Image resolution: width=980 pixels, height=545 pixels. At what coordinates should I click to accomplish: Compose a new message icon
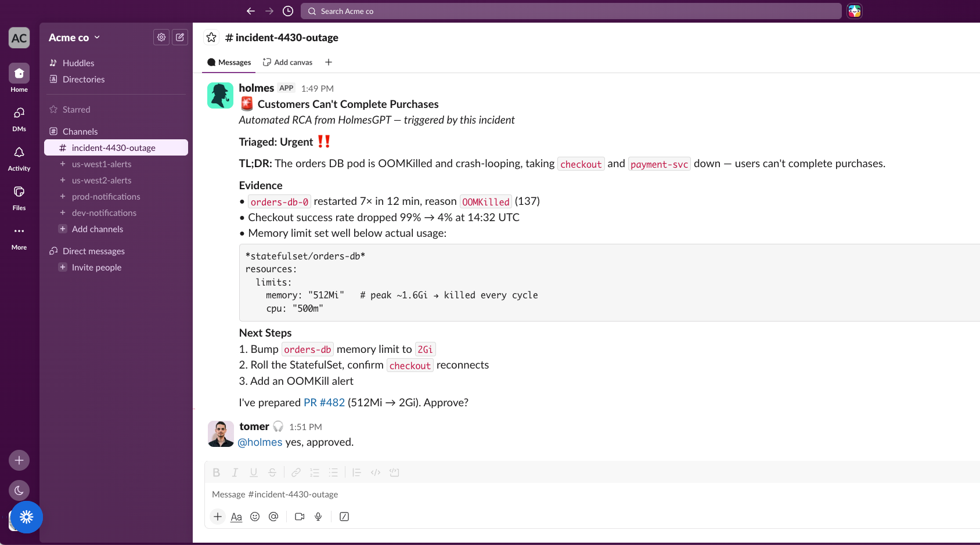[180, 37]
